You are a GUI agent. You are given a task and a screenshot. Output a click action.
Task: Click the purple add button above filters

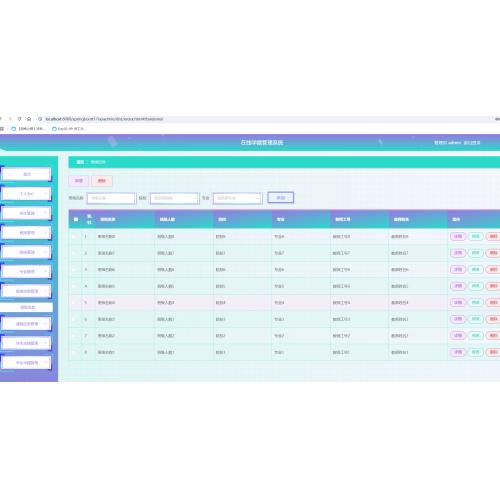point(79,181)
